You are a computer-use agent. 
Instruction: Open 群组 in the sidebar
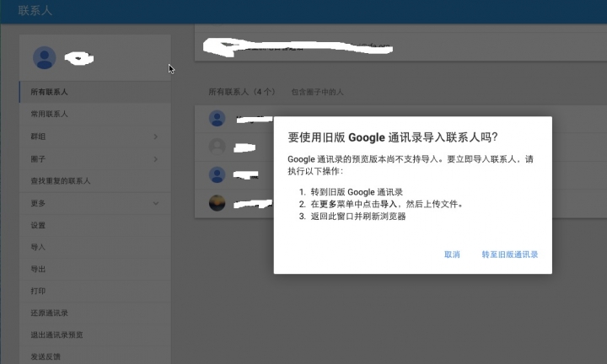coord(95,136)
